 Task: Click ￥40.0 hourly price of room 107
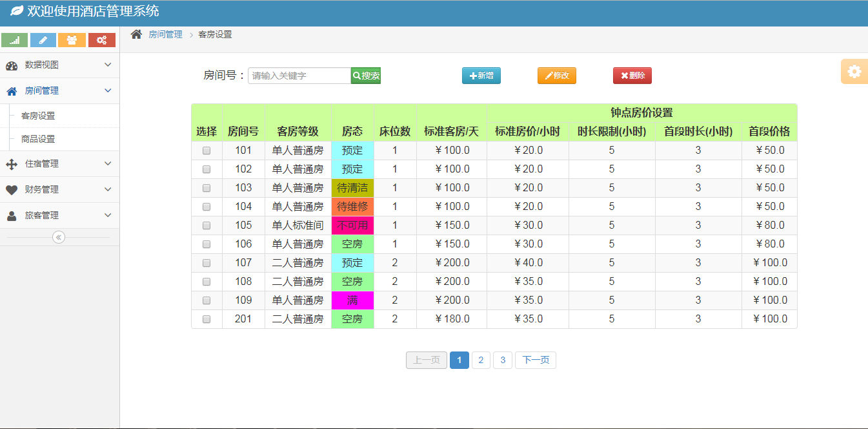pyautogui.click(x=528, y=263)
